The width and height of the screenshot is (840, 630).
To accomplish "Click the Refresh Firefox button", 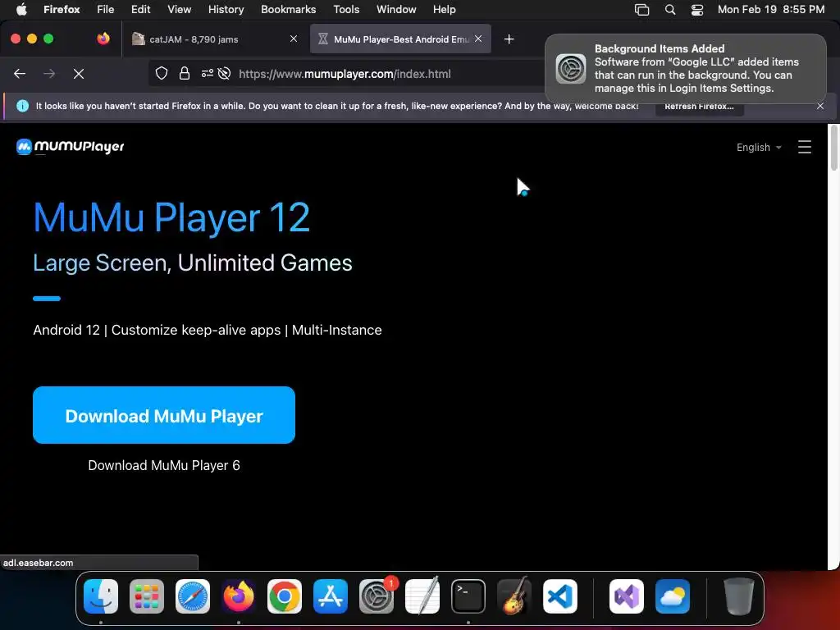I will [699, 106].
